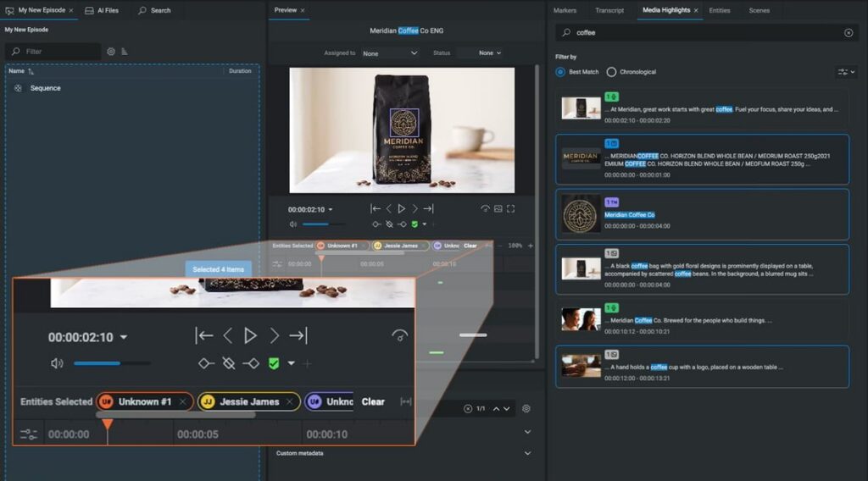Clear the selected entities

coord(373,402)
